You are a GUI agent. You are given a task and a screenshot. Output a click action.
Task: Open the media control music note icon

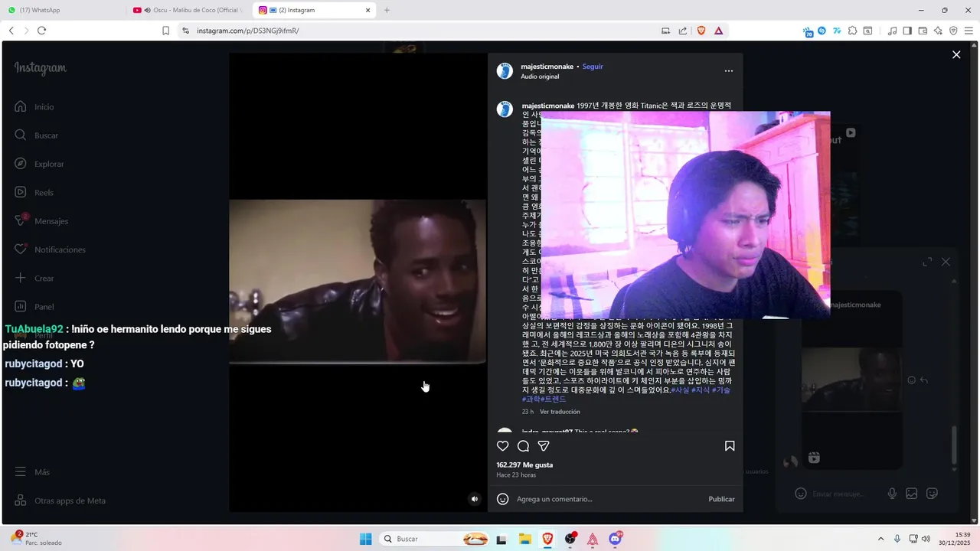pos(892,31)
